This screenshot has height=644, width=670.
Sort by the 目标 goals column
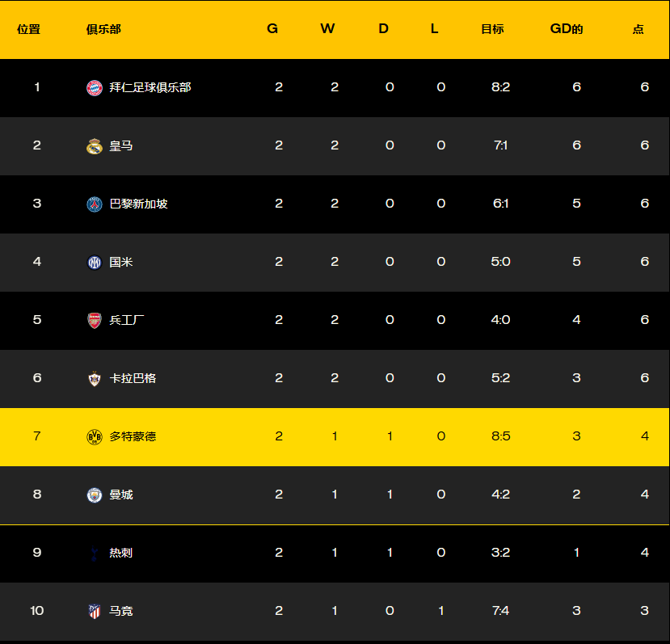pyautogui.click(x=492, y=29)
